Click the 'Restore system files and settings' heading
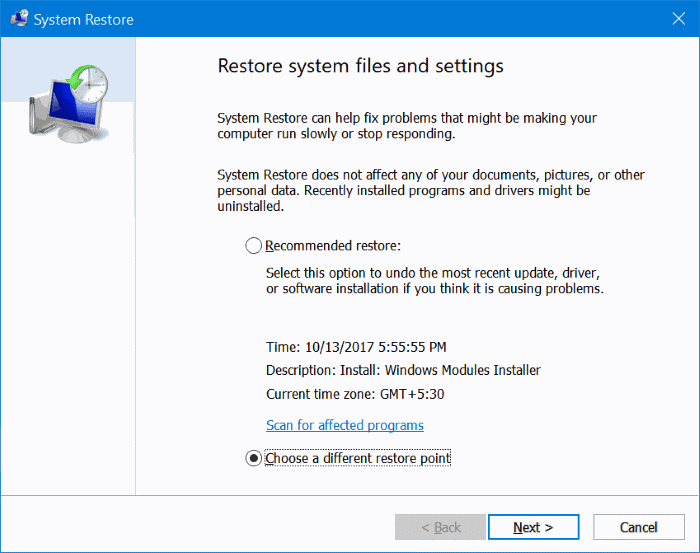Image resolution: width=700 pixels, height=553 pixels. coord(360,67)
